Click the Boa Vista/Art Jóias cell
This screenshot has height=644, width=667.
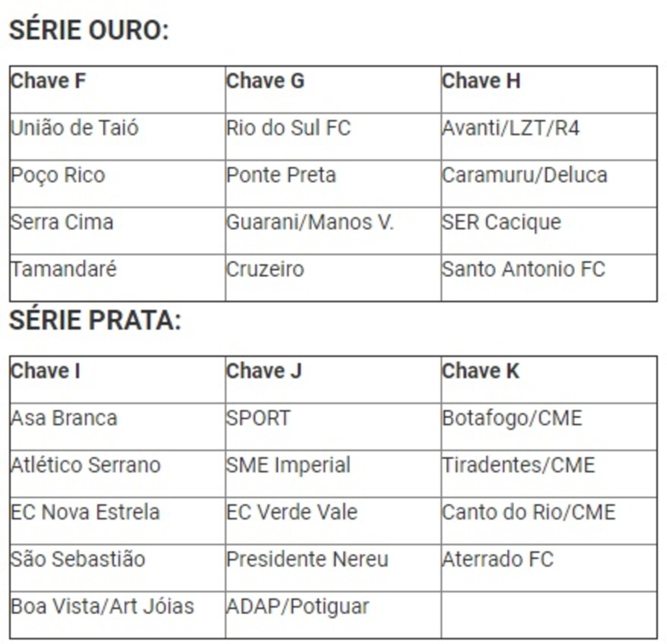[117, 615]
